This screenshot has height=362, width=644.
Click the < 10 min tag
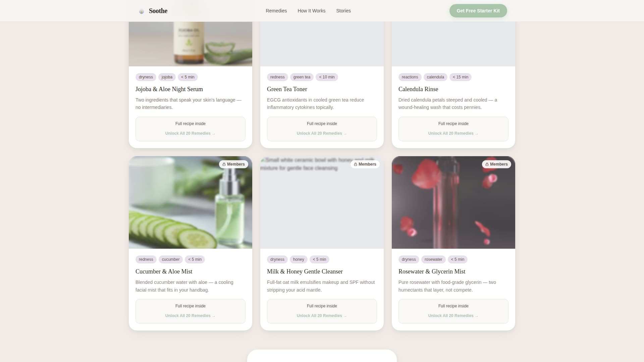click(327, 77)
